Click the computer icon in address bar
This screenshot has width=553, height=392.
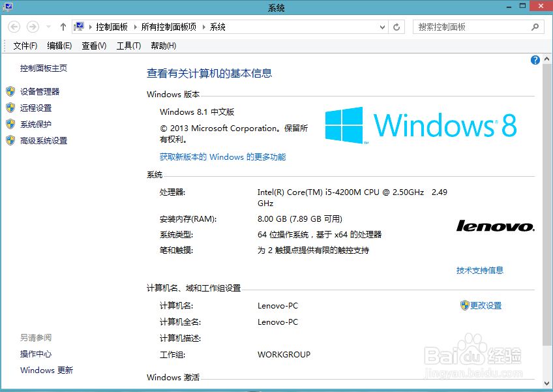80,27
